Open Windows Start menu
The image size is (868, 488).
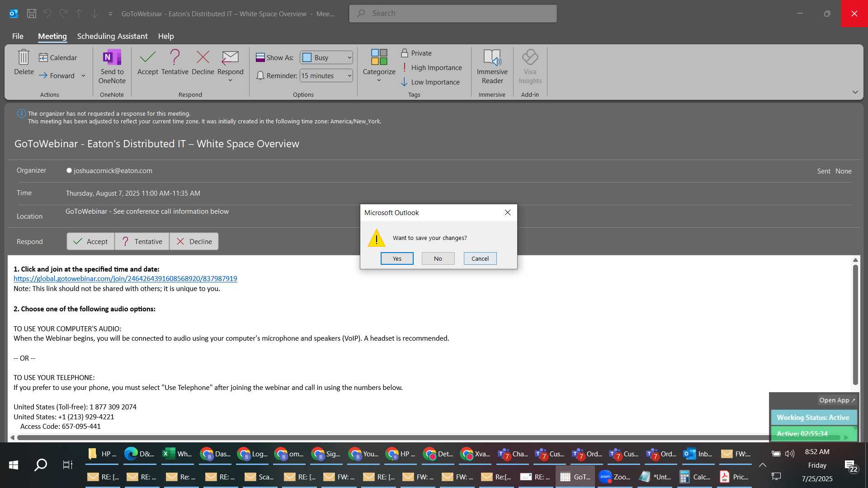[14, 465]
